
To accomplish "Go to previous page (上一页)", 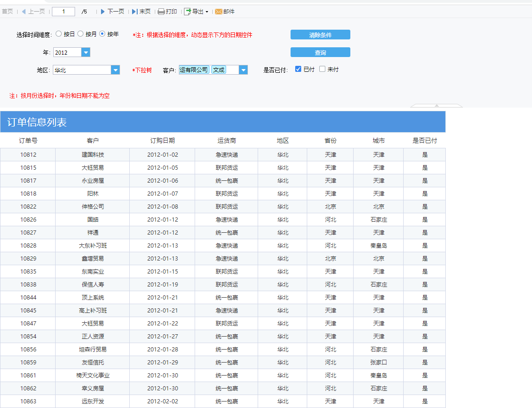I will pyautogui.click(x=33, y=12).
